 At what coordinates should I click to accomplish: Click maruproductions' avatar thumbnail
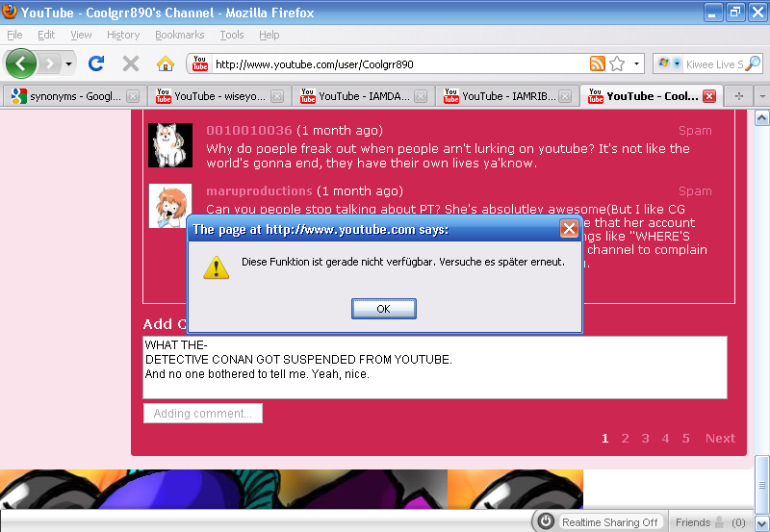click(170, 206)
